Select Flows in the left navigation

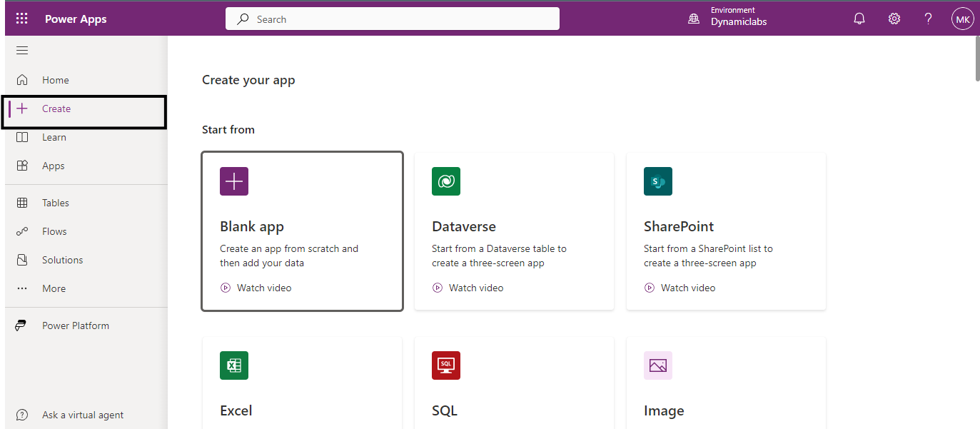pos(54,232)
